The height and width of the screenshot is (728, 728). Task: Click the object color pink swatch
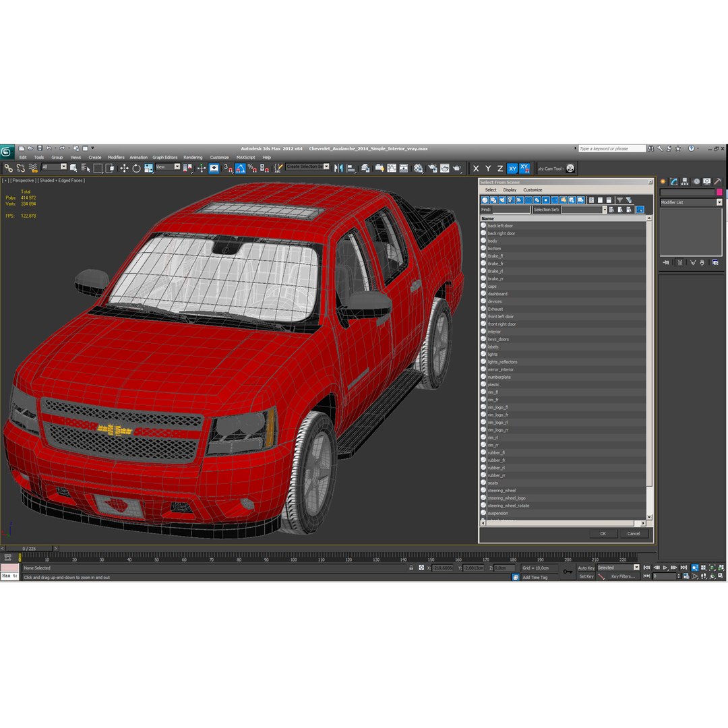click(719, 192)
